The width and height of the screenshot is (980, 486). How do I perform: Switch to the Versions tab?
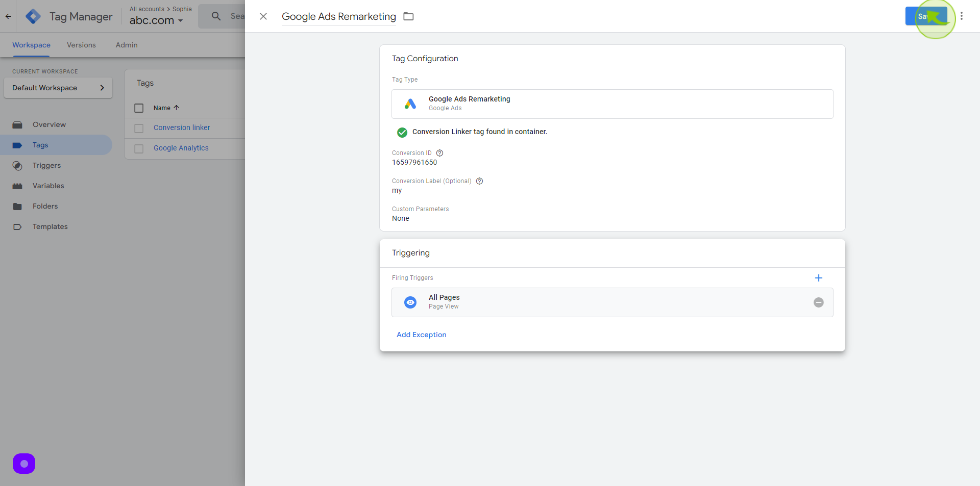(81, 45)
